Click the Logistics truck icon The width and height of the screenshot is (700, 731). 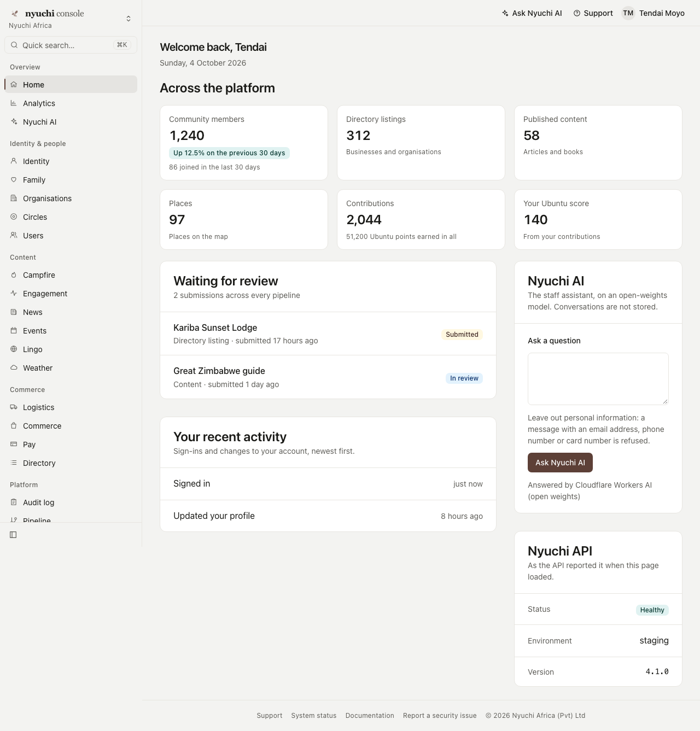click(14, 407)
